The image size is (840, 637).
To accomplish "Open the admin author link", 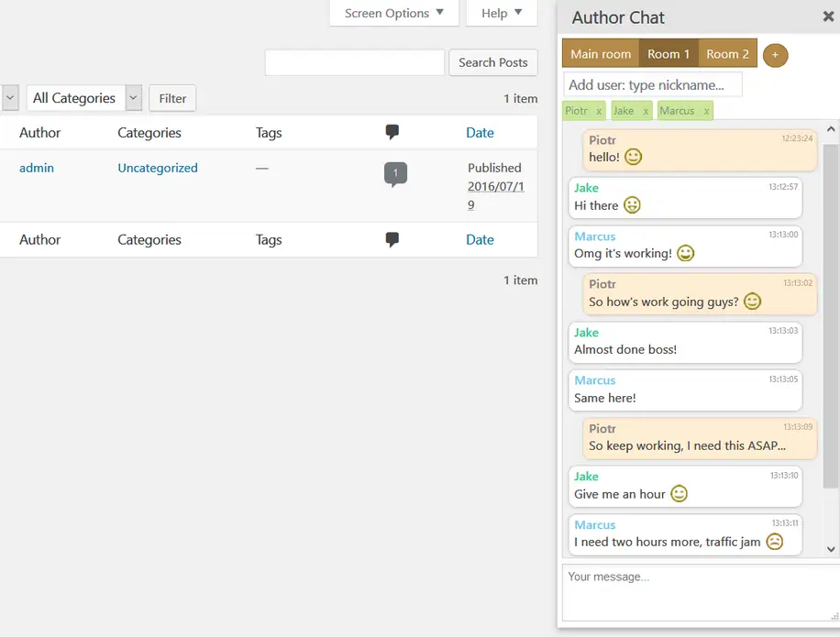I will (x=37, y=168).
